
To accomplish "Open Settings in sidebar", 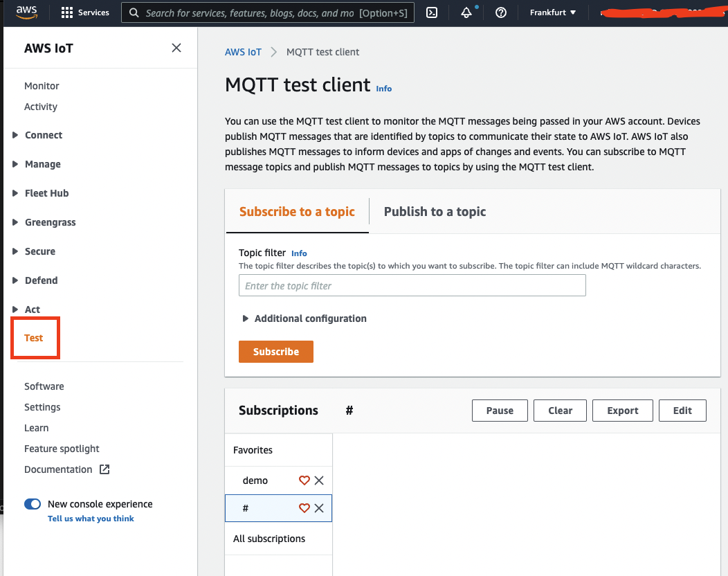I will point(42,407).
